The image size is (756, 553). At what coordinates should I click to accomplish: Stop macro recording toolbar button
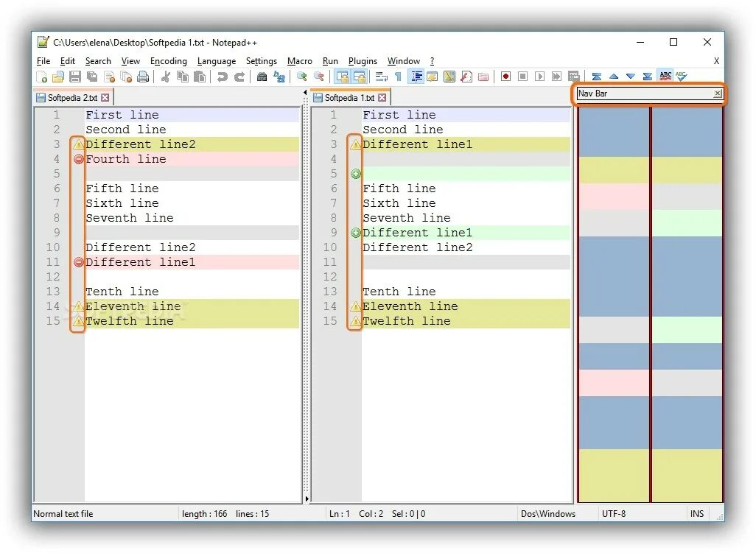pos(522,77)
